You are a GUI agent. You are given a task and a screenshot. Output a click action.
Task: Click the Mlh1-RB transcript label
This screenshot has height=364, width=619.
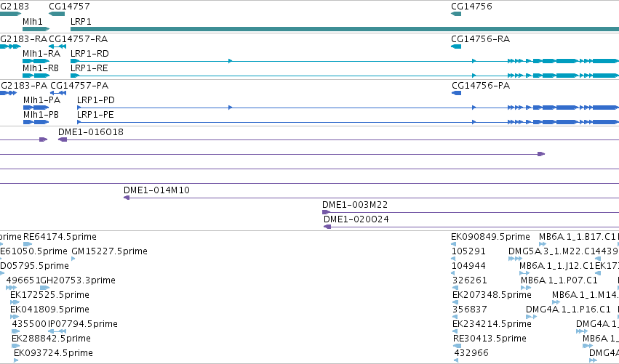41,68
